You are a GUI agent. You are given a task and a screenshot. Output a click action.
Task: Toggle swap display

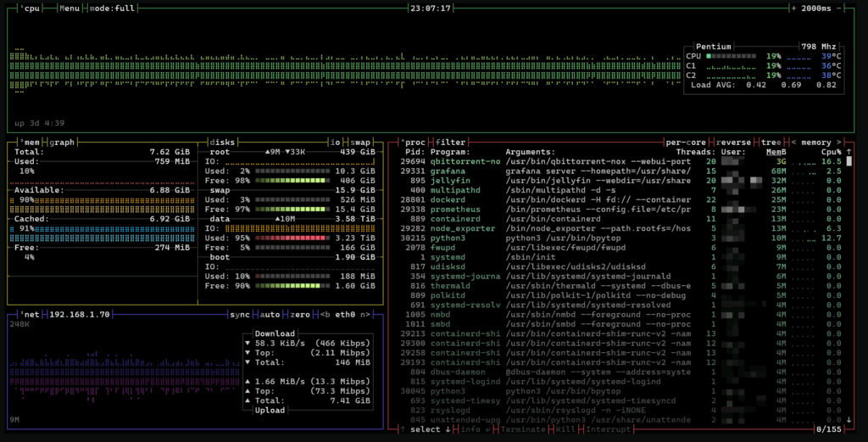coord(359,143)
